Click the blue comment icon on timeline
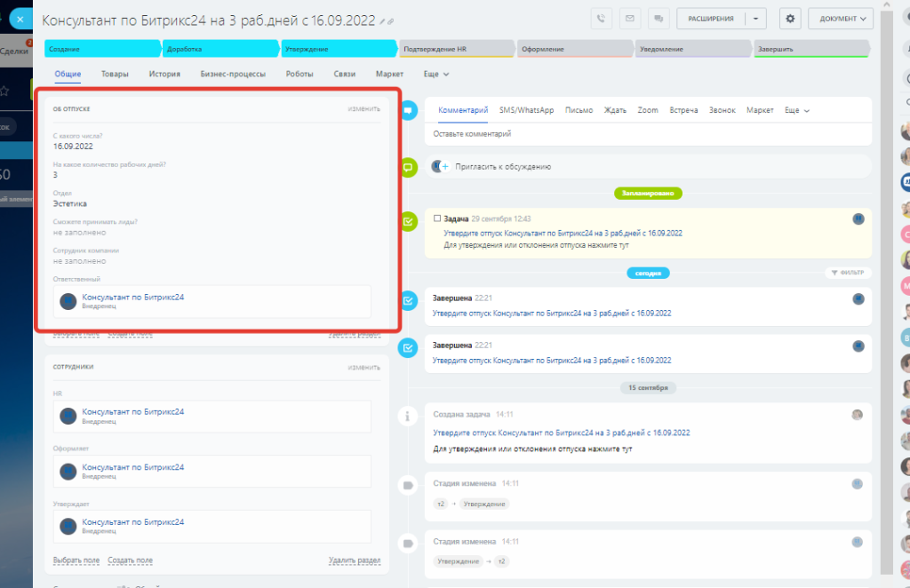 [409, 110]
